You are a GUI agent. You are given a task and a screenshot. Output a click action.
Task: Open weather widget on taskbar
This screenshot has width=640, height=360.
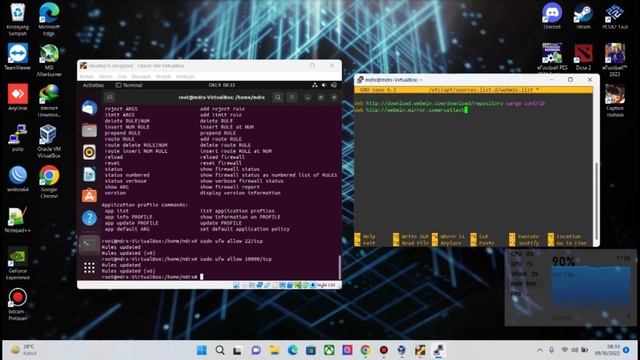coord(24,350)
